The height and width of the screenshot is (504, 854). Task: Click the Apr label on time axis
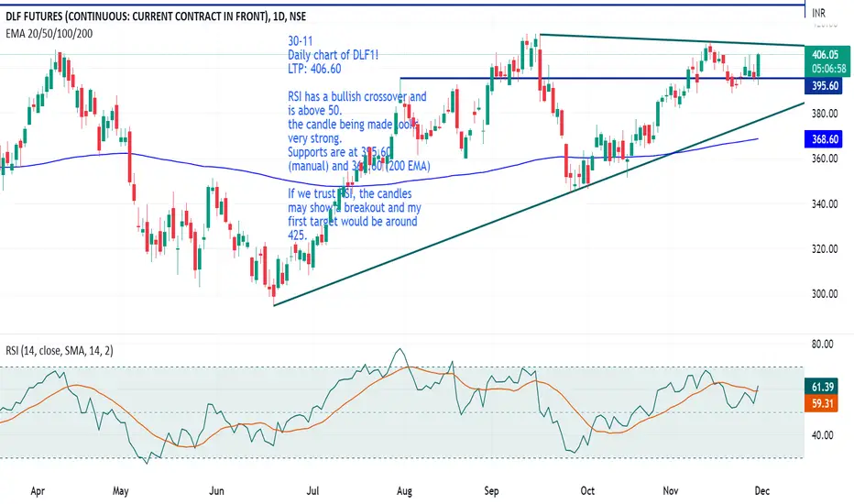[x=38, y=491]
